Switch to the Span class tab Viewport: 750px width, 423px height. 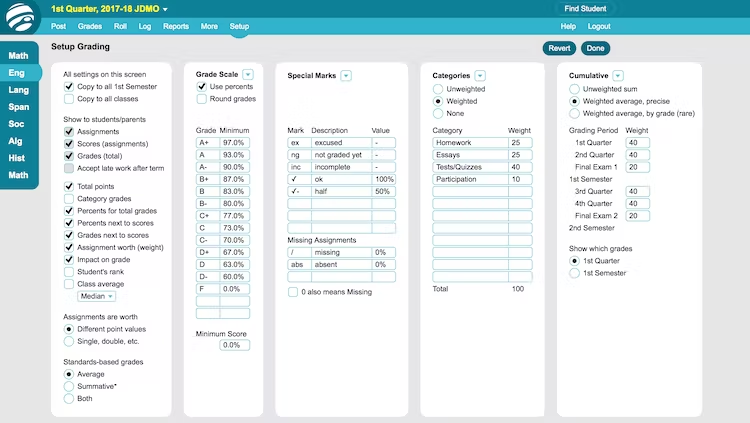click(x=19, y=106)
